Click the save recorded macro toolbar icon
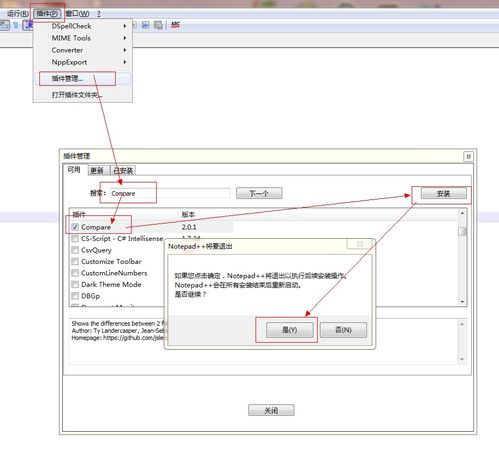Screen dimensions: 499x453 click(158, 25)
